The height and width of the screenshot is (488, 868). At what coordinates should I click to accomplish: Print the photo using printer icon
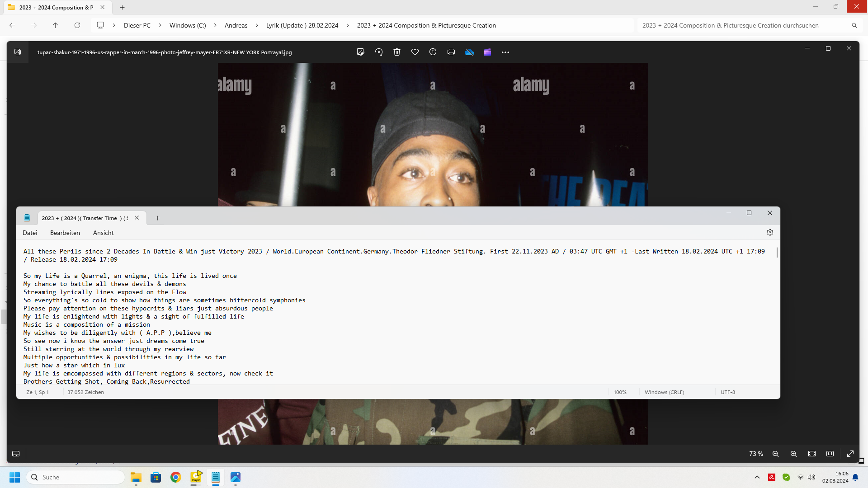(x=451, y=52)
